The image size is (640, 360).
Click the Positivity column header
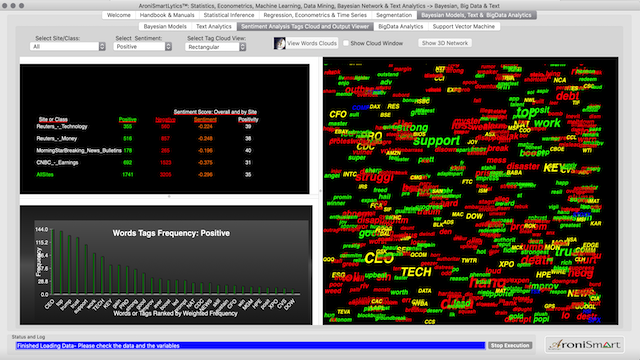pos(248,120)
